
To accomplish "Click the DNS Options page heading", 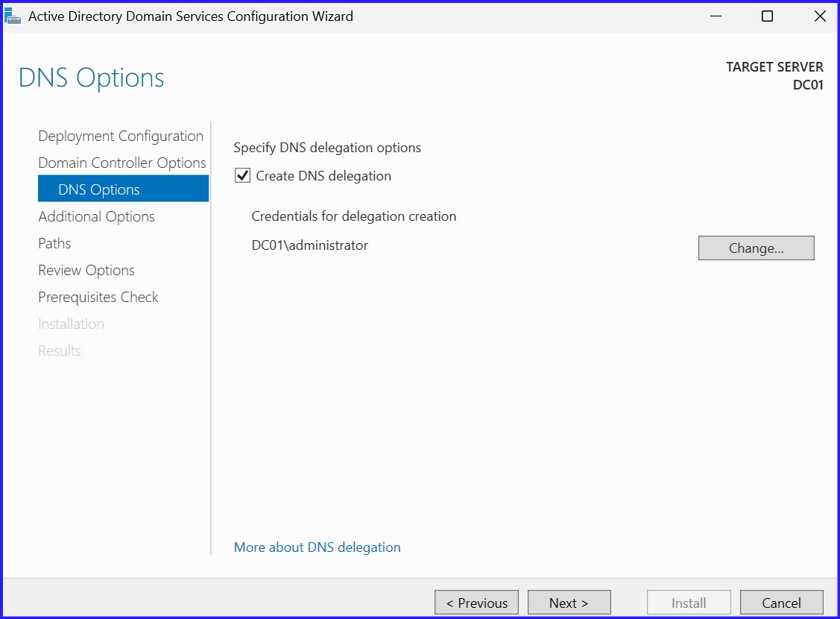I will (x=90, y=77).
